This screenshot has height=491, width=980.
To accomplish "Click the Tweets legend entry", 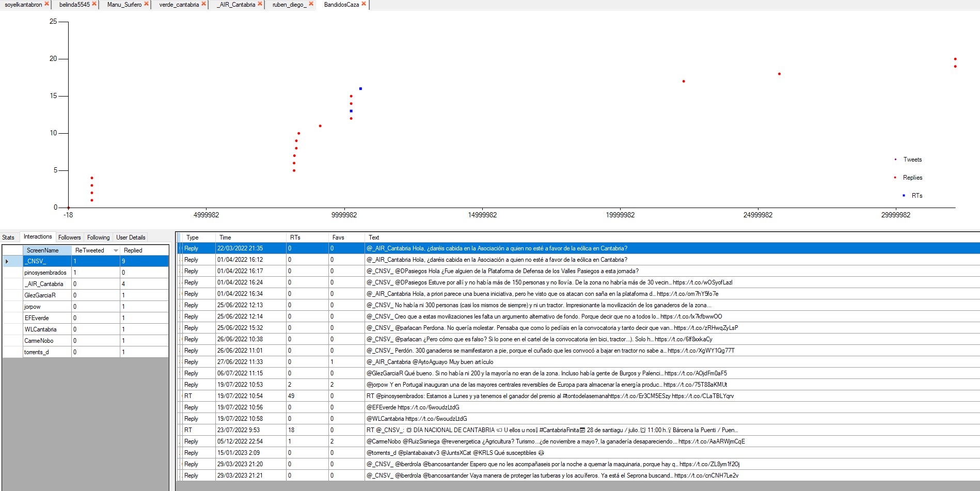I will pyautogui.click(x=909, y=160).
